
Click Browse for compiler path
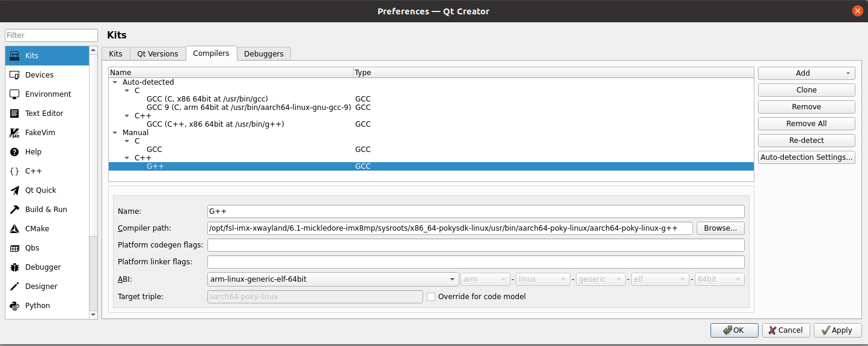coord(721,228)
